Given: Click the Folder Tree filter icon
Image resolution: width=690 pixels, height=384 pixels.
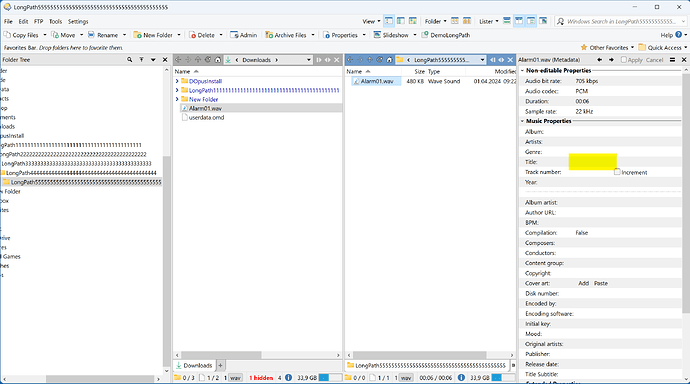Looking at the screenshot, I should [141, 59].
